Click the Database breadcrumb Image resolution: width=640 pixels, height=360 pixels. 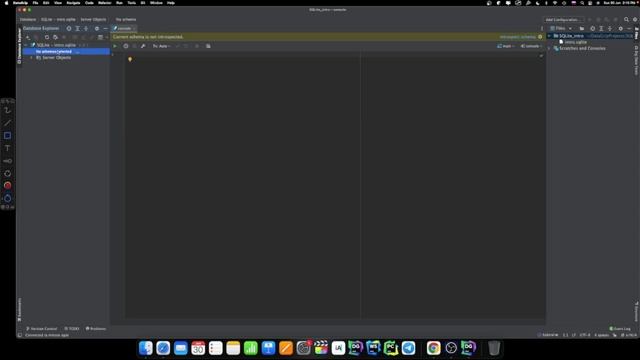click(28, 20)
